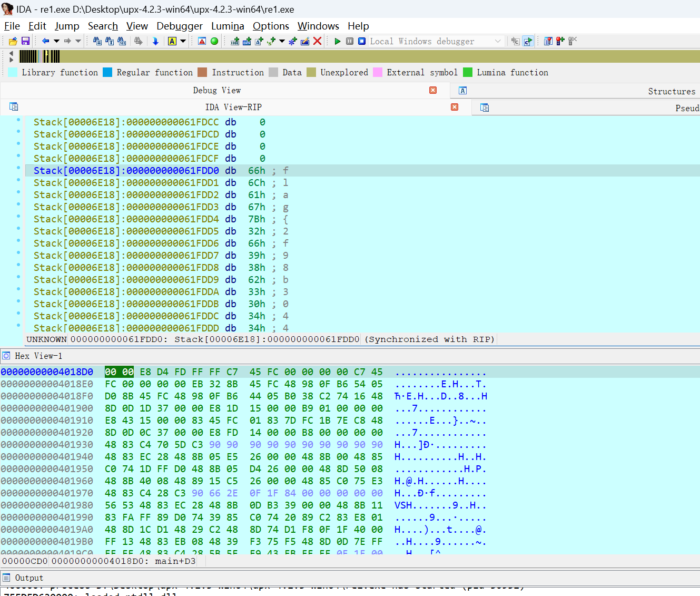700x596 pixels.
Task: Click the gray delete breakpoint icon
Action: pyautogui.click(x=573, y=41)
